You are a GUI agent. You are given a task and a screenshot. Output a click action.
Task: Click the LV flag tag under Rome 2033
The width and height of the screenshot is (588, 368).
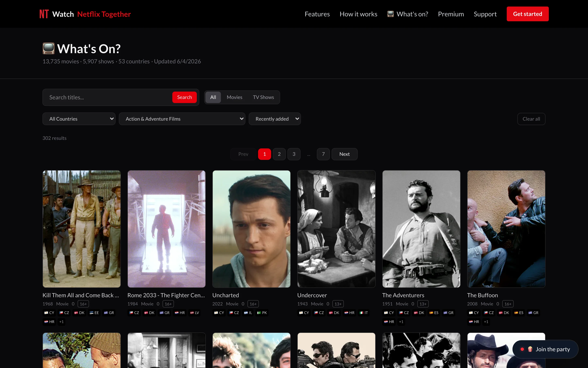[x=194, y=313]
